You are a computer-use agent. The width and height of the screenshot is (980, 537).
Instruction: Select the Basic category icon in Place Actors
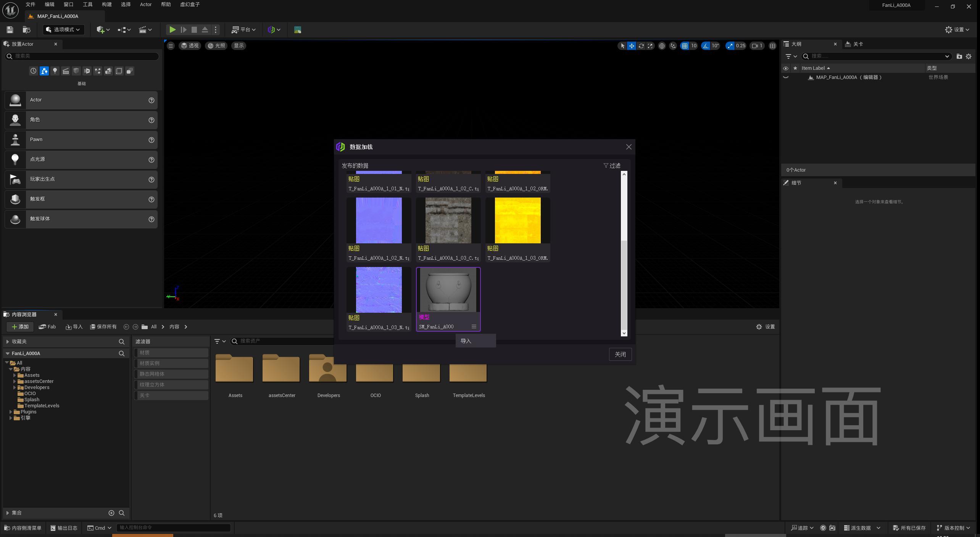click(44, 71)
